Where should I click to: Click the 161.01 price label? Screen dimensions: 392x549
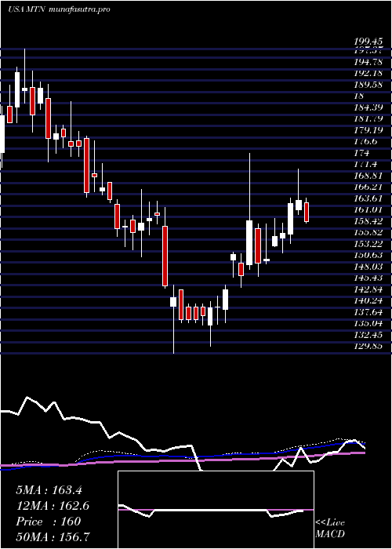click(x=368, y=209)
